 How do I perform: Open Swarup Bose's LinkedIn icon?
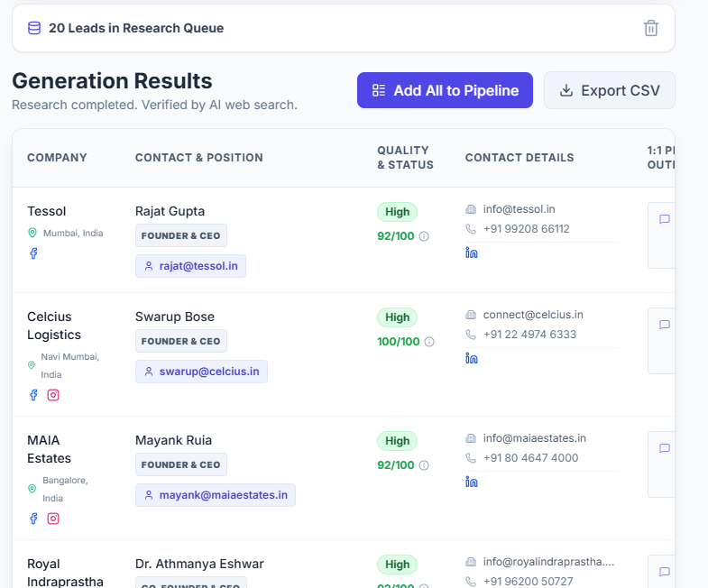click(x=472, y=359)
